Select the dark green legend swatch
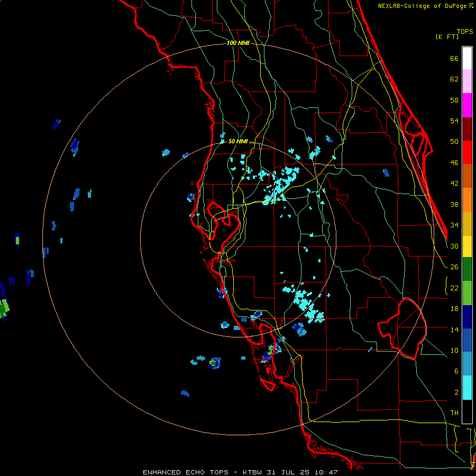Screen dimensions: 476x476 [467, 269]
